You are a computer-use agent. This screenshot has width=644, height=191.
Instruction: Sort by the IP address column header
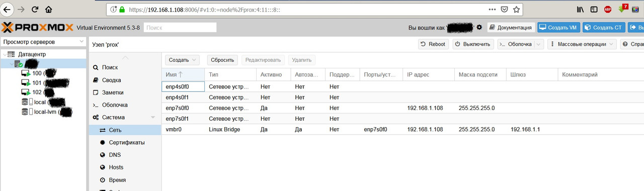(429, 74)
